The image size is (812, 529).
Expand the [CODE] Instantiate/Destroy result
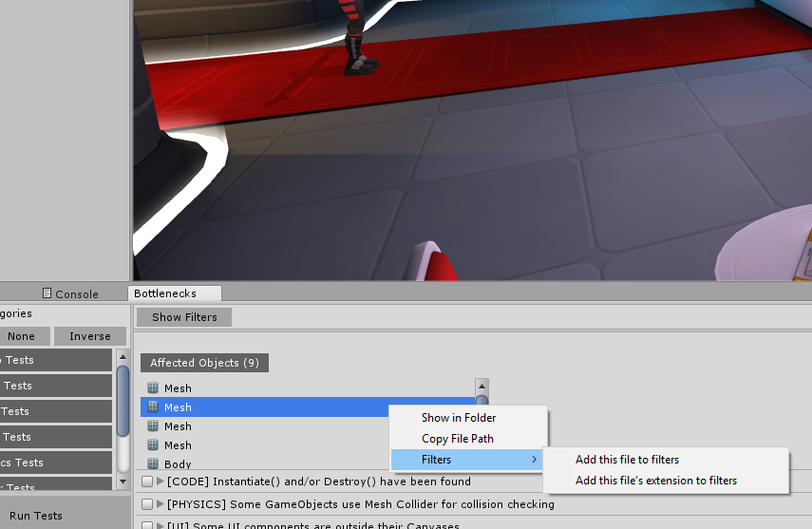pyautogui.click(x=161, y=482)
